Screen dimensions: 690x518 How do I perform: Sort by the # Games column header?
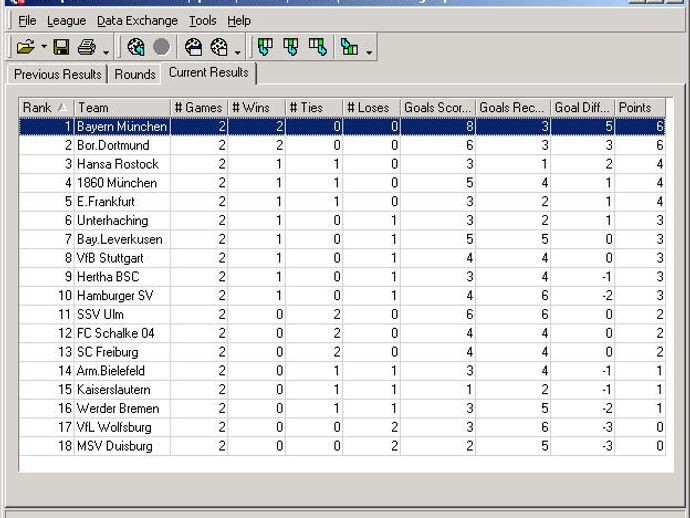coord(198,107)
